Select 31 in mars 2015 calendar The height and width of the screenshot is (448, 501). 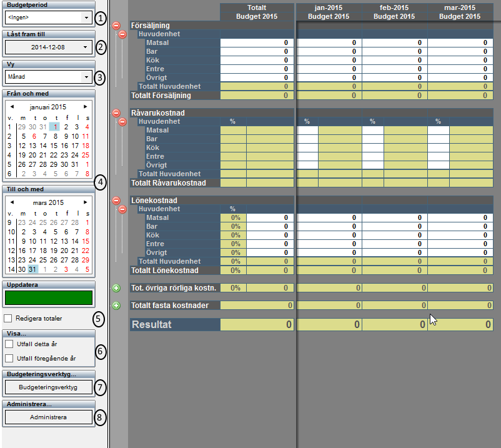pyautogui.click(x=32, y=269)
